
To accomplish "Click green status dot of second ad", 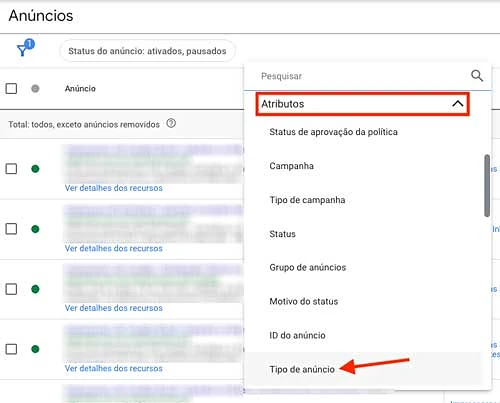I will coord(35,229).
